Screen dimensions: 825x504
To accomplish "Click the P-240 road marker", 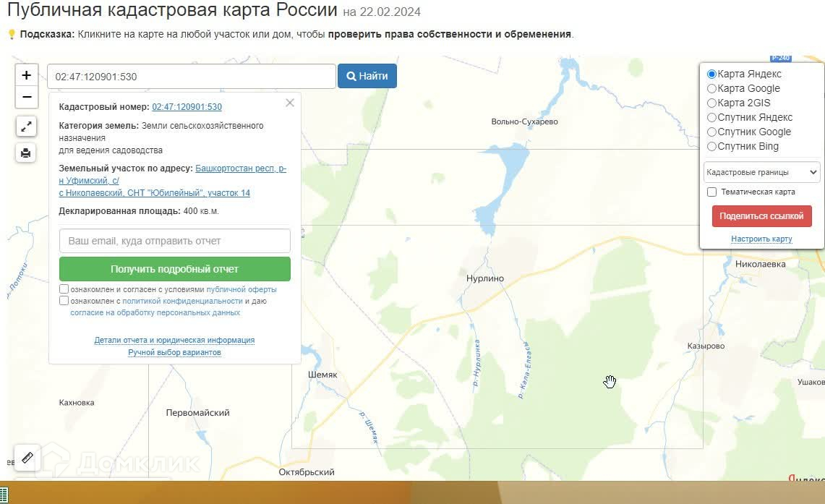I will pyautogui.click(x=781, y=58).
